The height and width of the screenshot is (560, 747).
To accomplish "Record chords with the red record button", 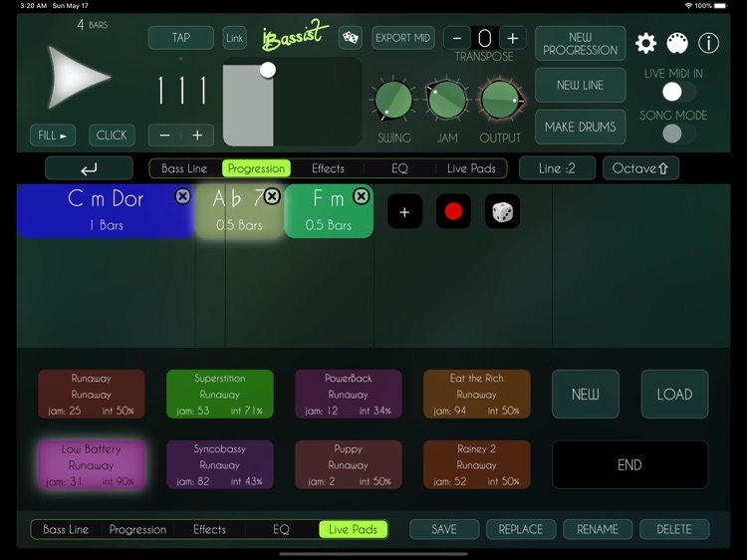I will (x=453, y=211).
